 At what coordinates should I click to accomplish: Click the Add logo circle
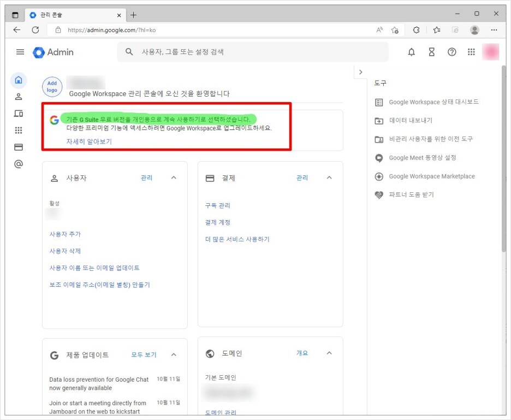coord(52,87)
